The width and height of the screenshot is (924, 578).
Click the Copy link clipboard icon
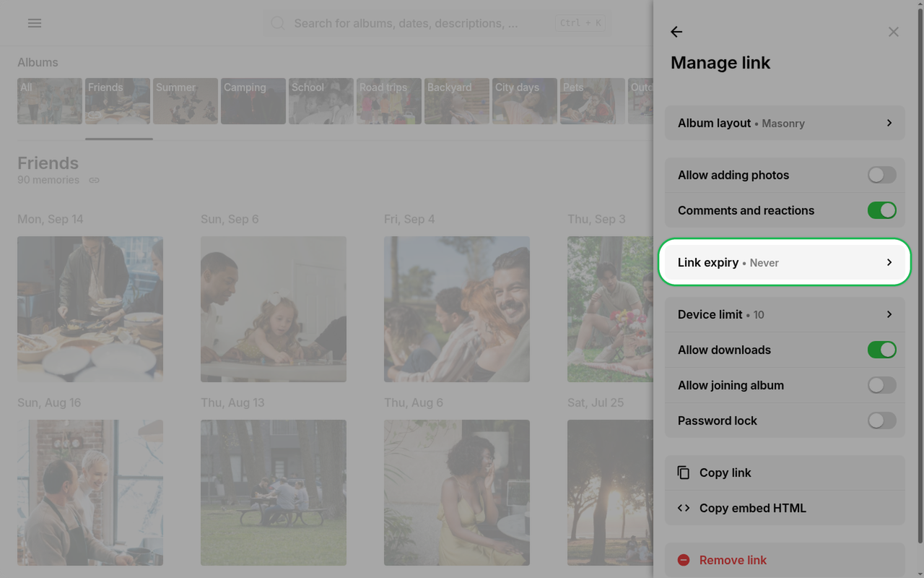[684, 473]
